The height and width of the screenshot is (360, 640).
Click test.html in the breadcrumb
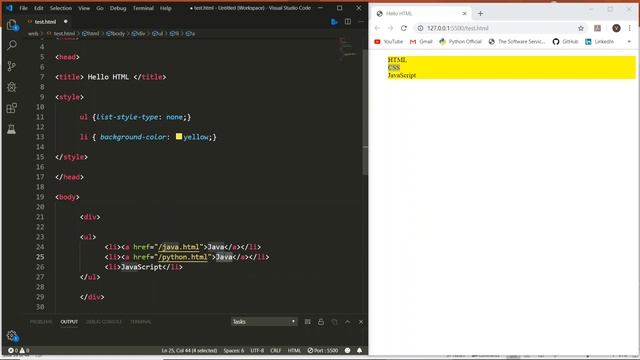pyautogui.click(x=64, y=34)
